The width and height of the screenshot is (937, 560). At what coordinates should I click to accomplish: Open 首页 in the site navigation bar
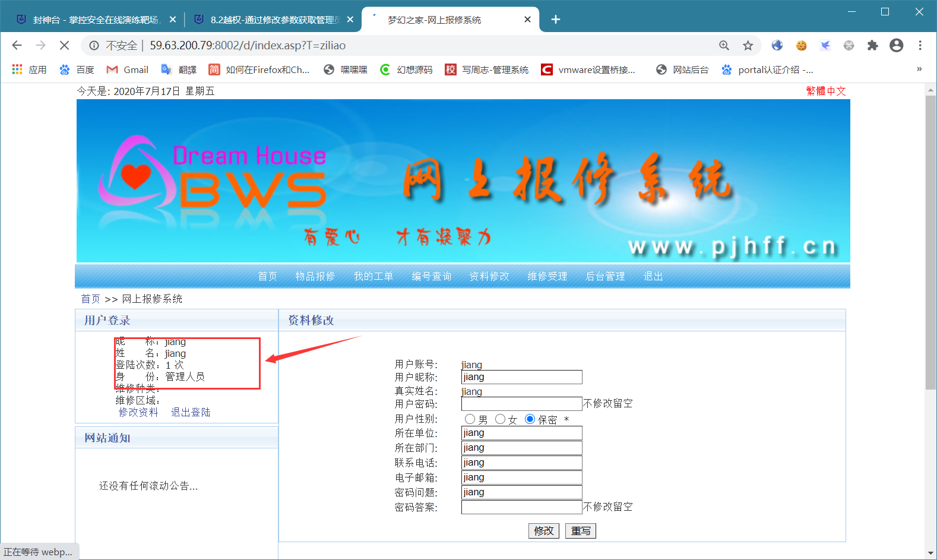pyautogui.click(x=267, y=277)
